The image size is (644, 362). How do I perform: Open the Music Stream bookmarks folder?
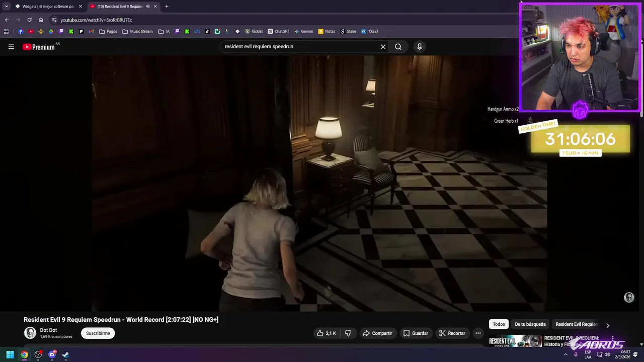click(137, 31)
